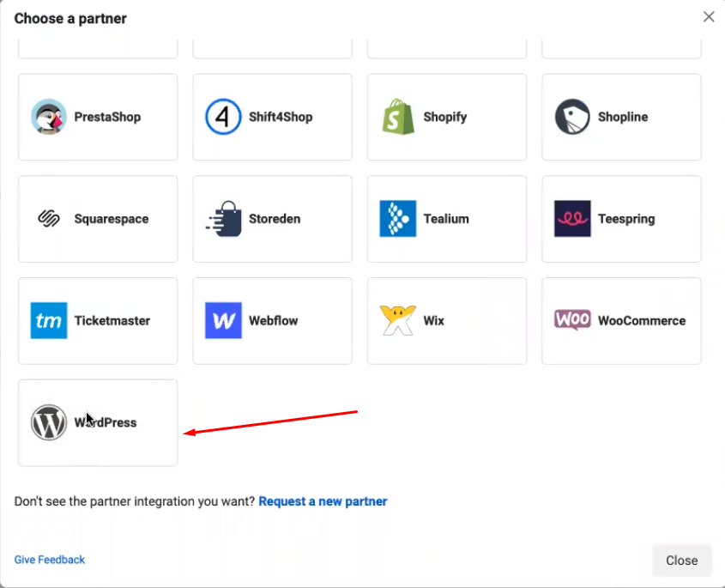Click the Webflow W logo
725x588 pixels.
pos(223,320)
